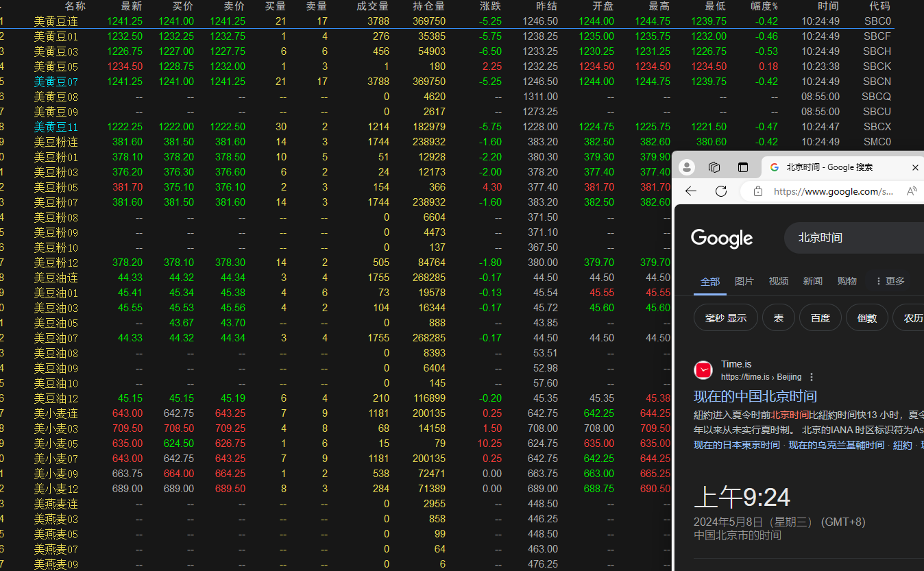Refresh the current page

(720, 191)
